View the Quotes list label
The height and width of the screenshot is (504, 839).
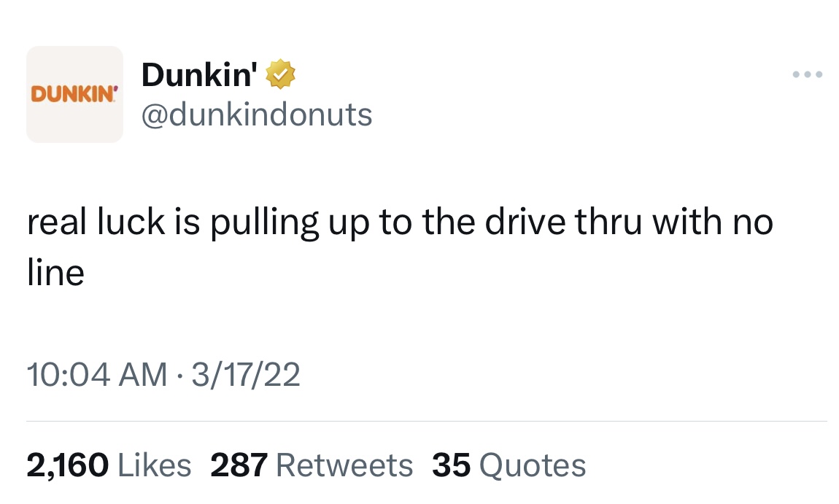coord(532,465)
